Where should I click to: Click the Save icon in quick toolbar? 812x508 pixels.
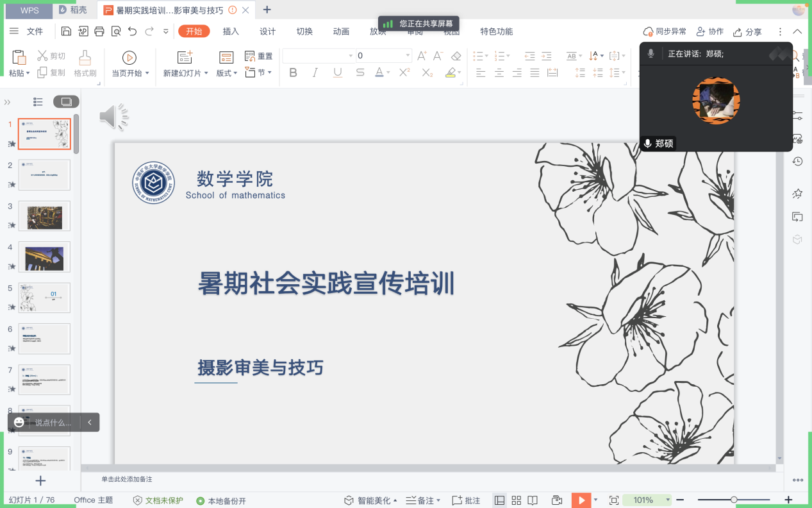[66, 31]
